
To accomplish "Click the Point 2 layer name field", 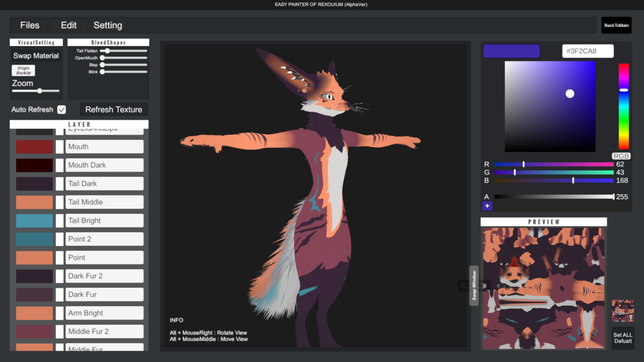I will tap(104, 239).
